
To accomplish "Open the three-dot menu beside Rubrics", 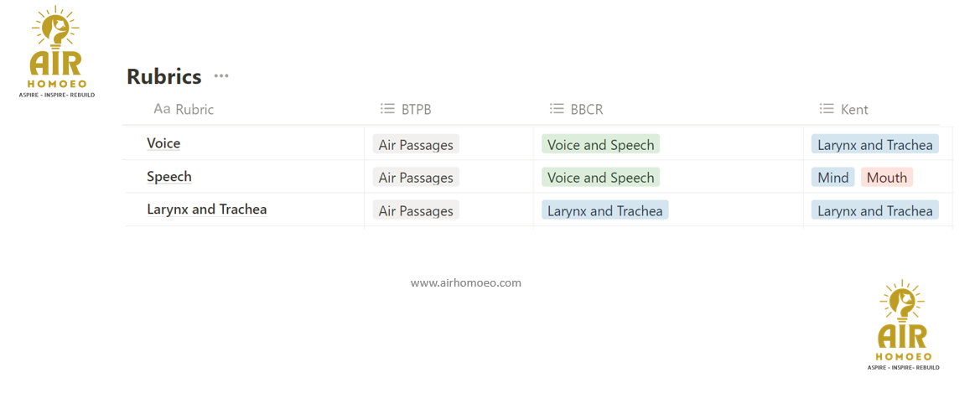I will tap(221, 76).
